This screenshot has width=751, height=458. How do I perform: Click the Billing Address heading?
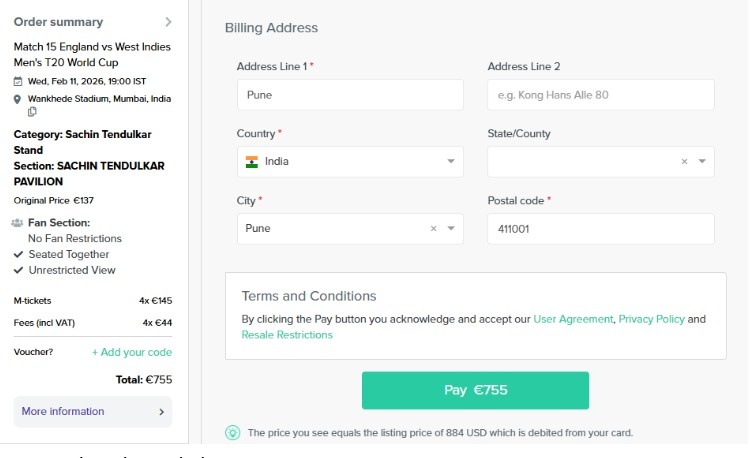pyautogui.click(x=271, y=28)
